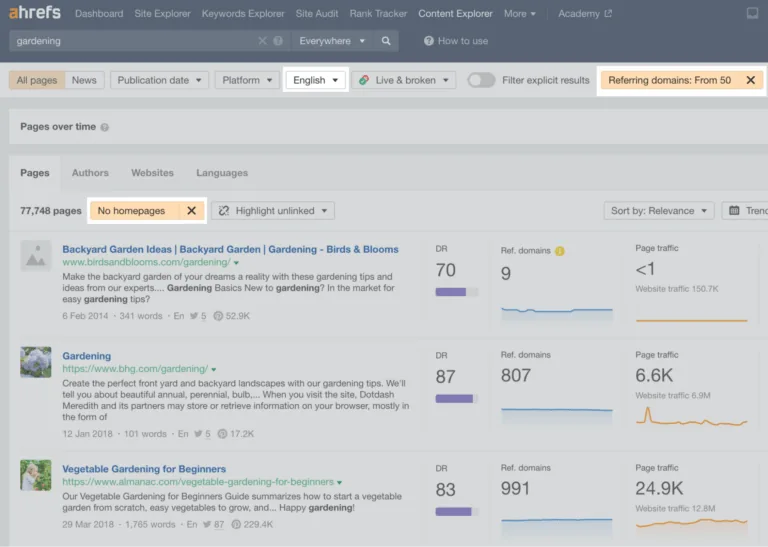Screen dimensions: 768x547
Task: Open Live & broken dropdown
Action: pos(404,80)
